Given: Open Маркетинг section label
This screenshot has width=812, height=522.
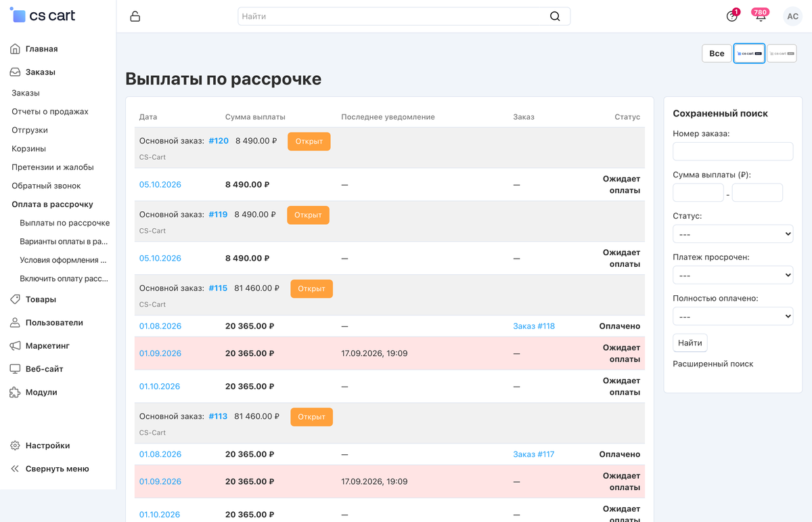Looking at the screenshot, I should [x=47, y=345].
